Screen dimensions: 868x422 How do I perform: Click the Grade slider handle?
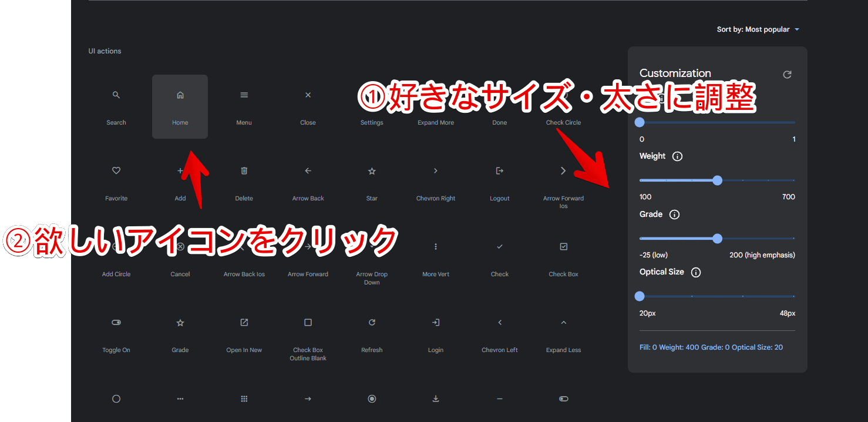point(717,239)
